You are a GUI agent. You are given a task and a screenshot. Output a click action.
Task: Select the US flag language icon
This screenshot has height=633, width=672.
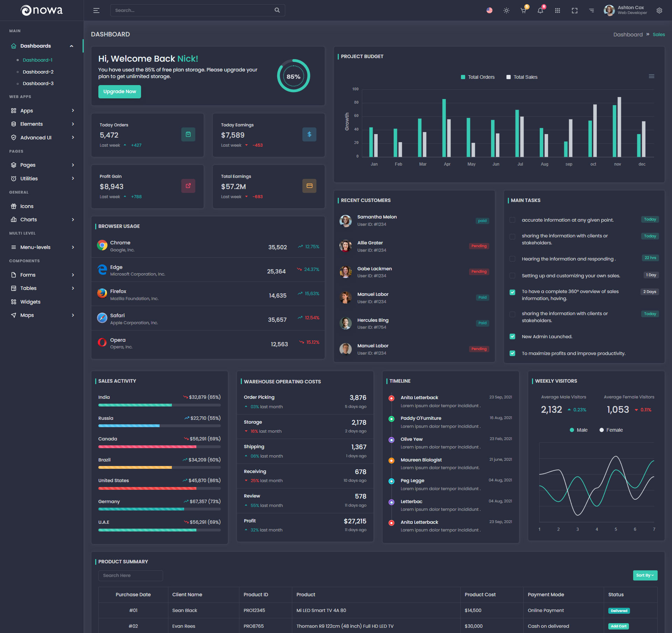pyautogui.click(x=489, y=11)
